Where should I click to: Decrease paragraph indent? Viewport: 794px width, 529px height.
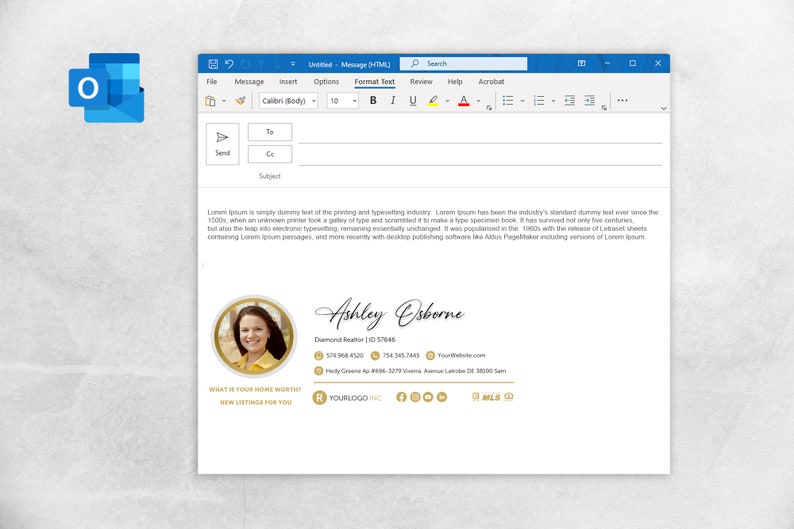pyautogui.click(x=570, y=100)
